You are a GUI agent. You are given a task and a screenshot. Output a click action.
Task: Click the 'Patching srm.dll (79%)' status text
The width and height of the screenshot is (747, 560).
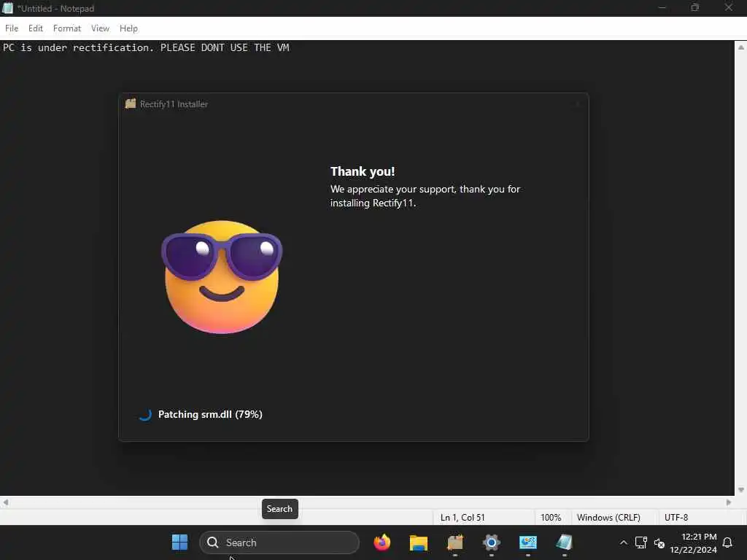tap(210, 414)
